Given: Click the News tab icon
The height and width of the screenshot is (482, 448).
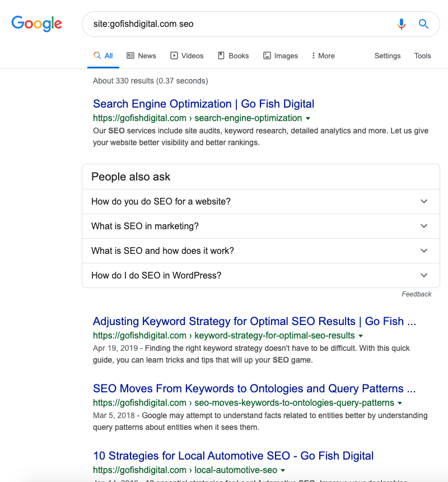Looking at the screenshot, I should coord(130,55).
